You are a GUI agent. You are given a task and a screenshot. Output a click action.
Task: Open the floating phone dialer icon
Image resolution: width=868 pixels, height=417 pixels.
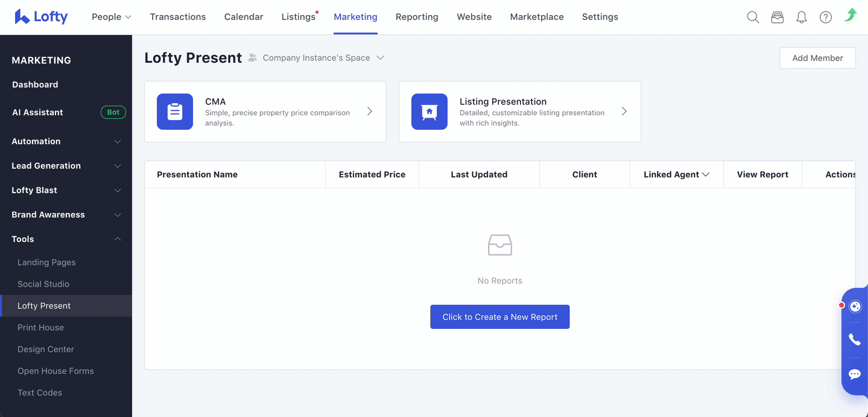855,340
